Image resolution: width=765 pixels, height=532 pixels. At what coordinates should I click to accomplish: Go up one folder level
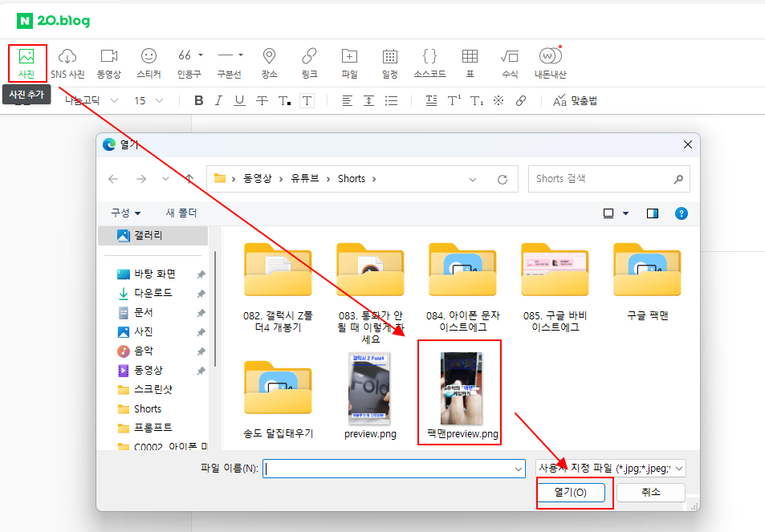click(189, 179)
